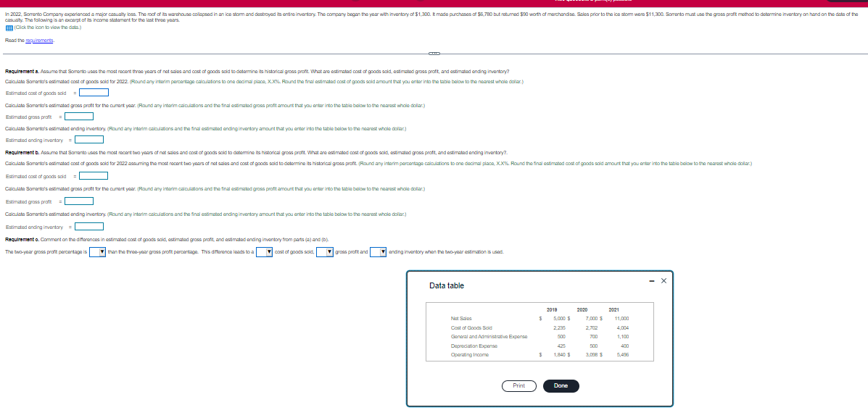Click the 2021 column header

coord(614,309)
